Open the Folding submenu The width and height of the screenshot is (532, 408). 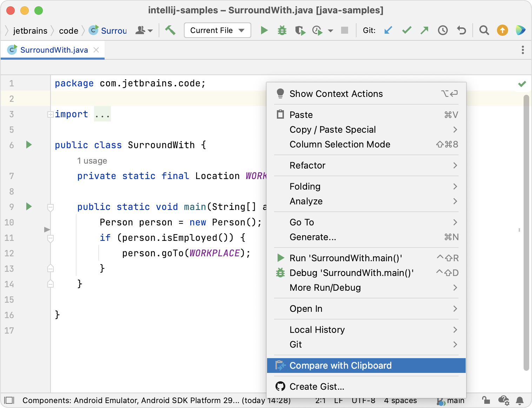[x=366, y=186]
